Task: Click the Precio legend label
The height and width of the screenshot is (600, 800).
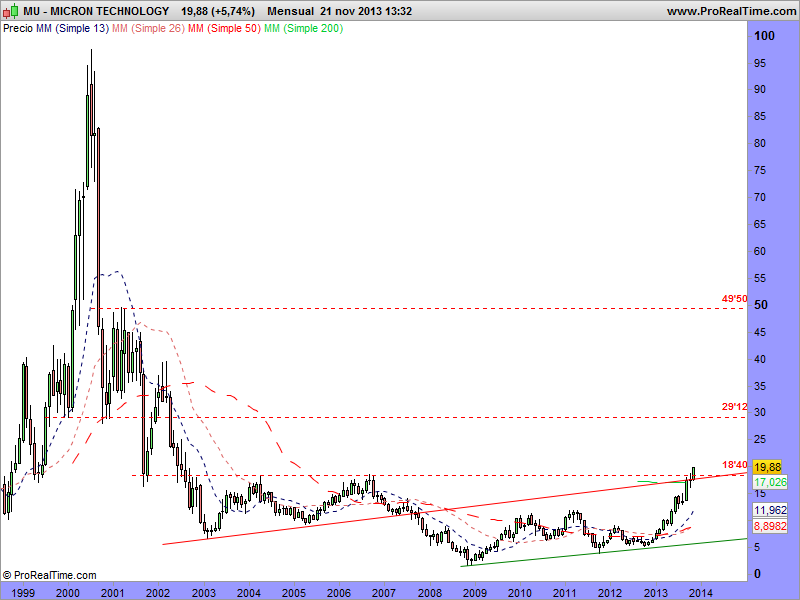Action: click(18, 29)
